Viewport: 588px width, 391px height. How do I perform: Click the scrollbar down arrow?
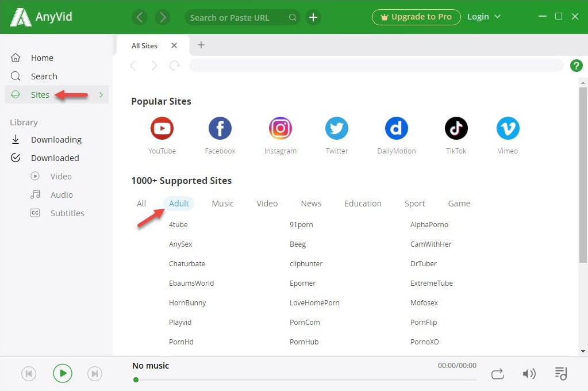point(583,351)
